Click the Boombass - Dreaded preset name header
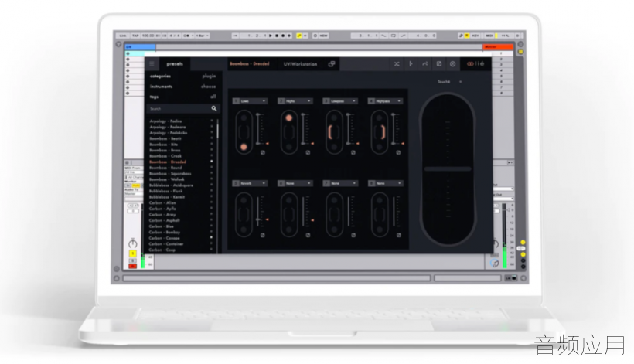 coord(250,64)
